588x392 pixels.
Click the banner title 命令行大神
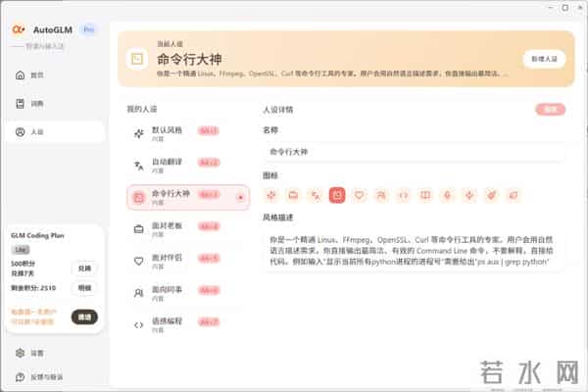[189, 59]
